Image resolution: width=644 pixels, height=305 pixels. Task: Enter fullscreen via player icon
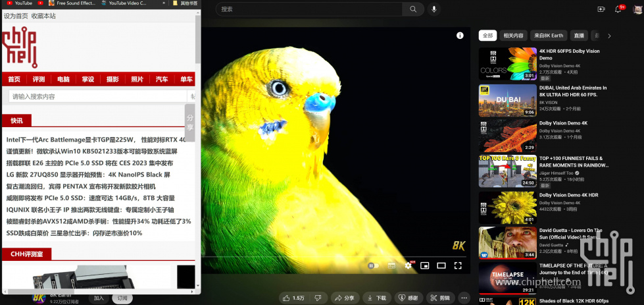pyautogui.click(x=458, y=265)
